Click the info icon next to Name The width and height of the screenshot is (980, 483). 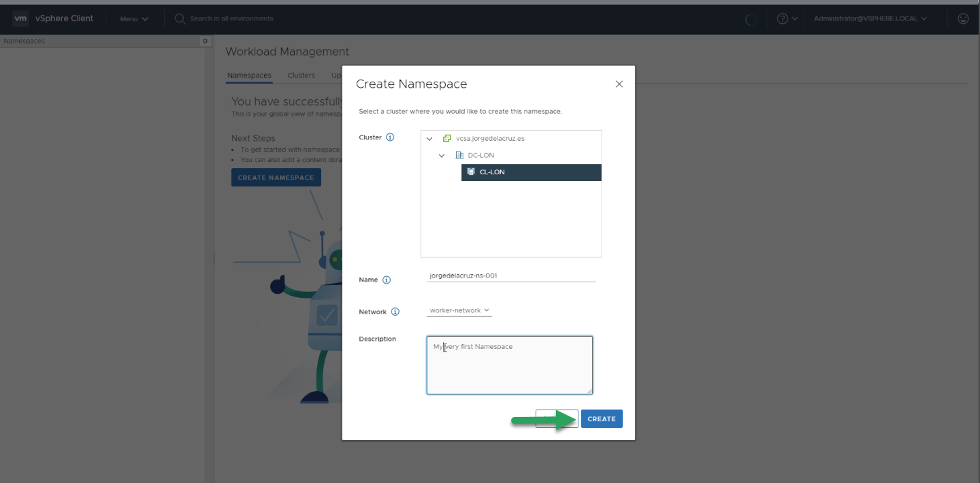pyautogui.click(x=387, y=280)
